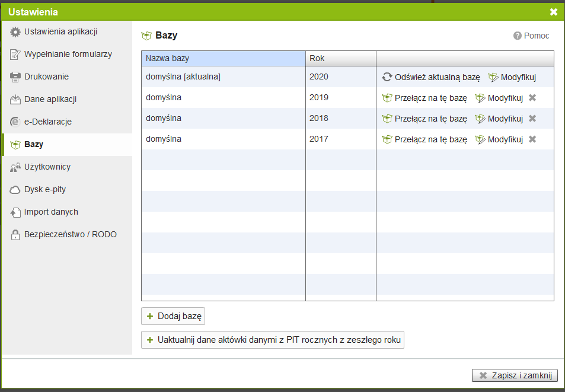Delete the 2018 database using X icon
The width and height of the screenshot is (565, 392).
click(x=532, y=119)
